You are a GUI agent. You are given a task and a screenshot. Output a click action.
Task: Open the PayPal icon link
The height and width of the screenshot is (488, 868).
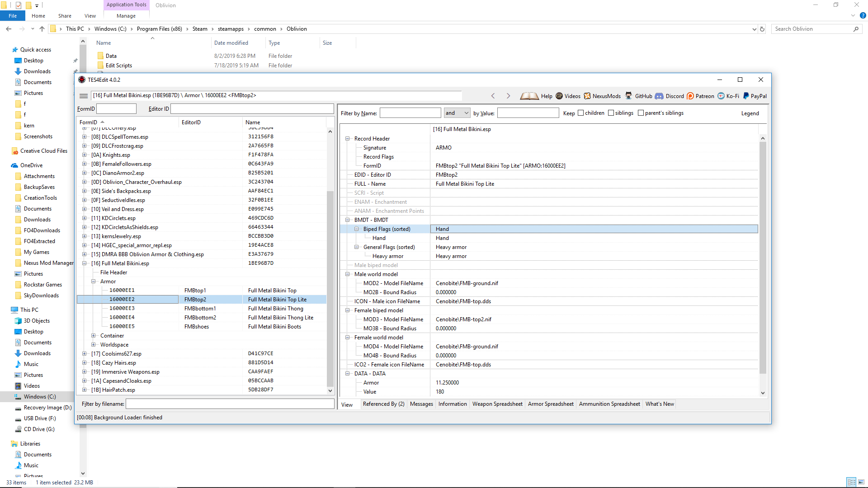tap(746, 96)
